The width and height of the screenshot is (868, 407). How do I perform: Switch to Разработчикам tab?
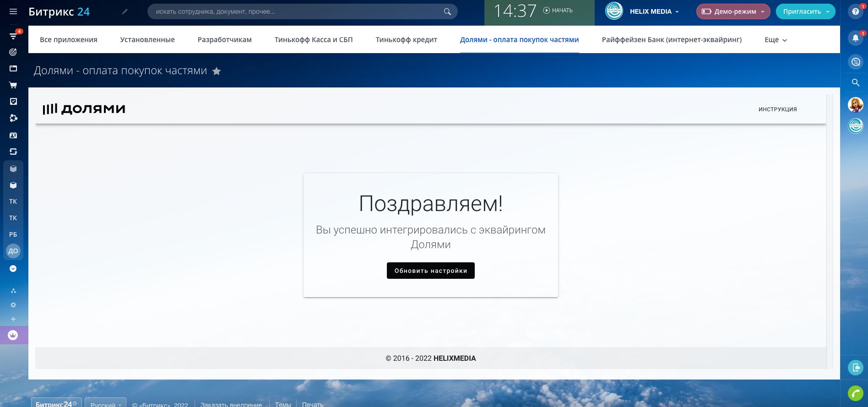[225, 40]
